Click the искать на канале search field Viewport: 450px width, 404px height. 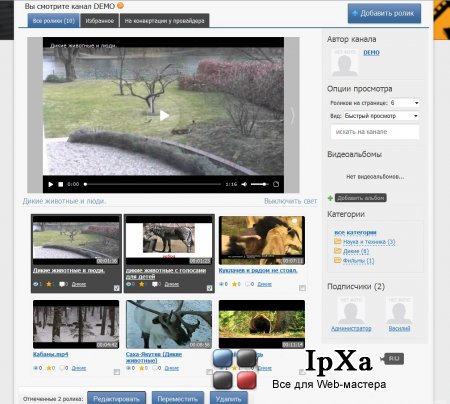click(x=375, y=132)
